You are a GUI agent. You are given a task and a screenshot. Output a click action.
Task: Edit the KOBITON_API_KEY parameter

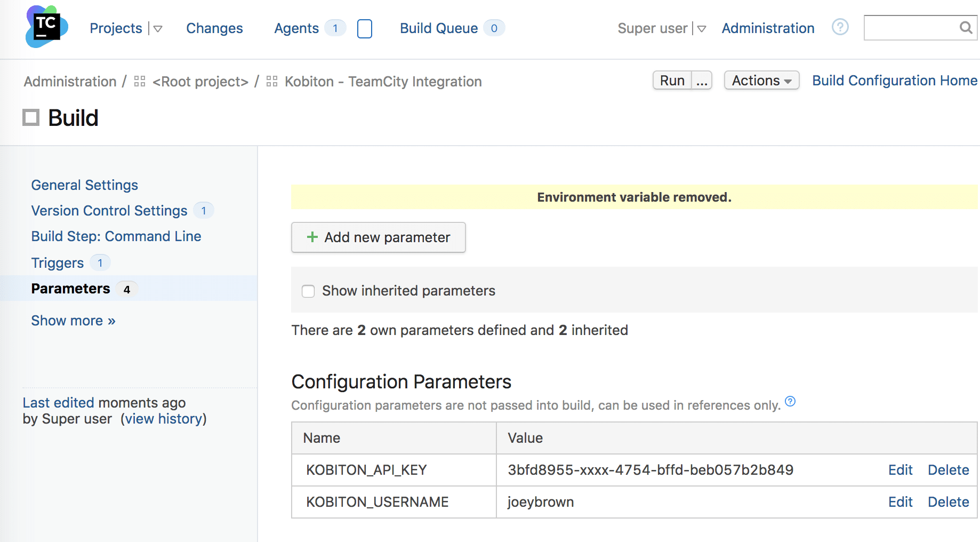(x=901, y=470)
